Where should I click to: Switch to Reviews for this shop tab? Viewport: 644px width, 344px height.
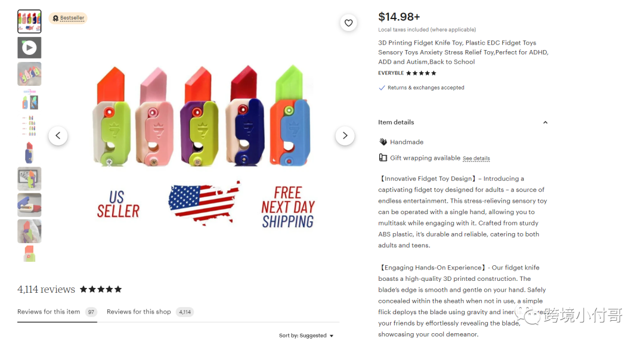pos(139,312)
